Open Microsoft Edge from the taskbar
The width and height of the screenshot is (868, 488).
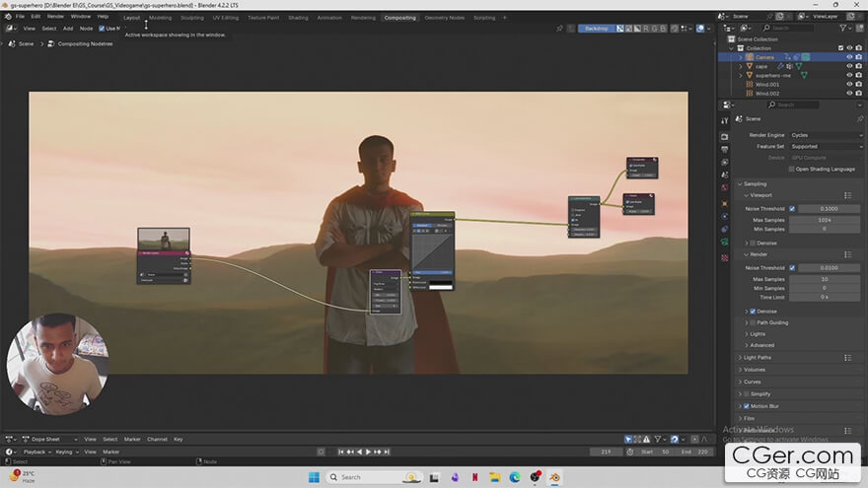click(515, 477)
